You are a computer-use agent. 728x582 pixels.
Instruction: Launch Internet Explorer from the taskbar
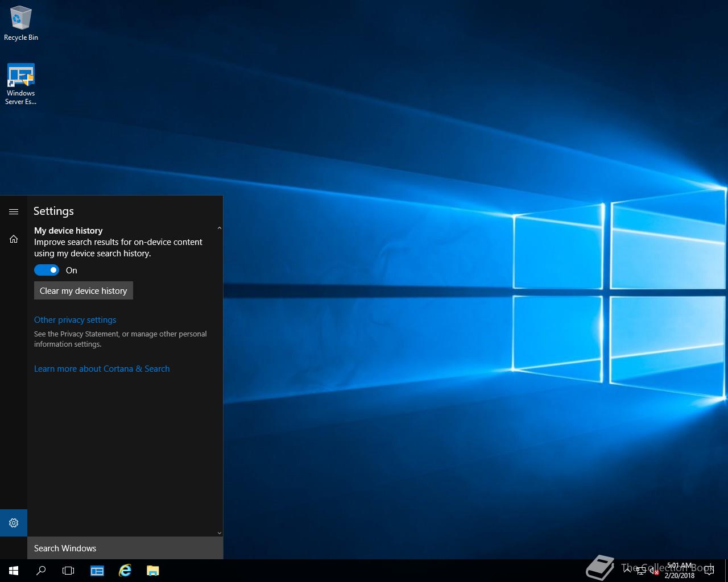[125, 571]
